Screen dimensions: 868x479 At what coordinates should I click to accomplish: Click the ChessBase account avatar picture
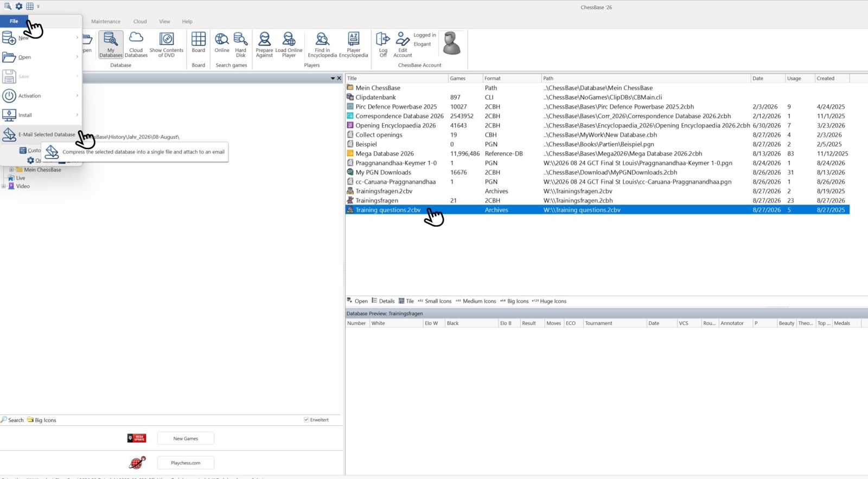click(451, 43)
